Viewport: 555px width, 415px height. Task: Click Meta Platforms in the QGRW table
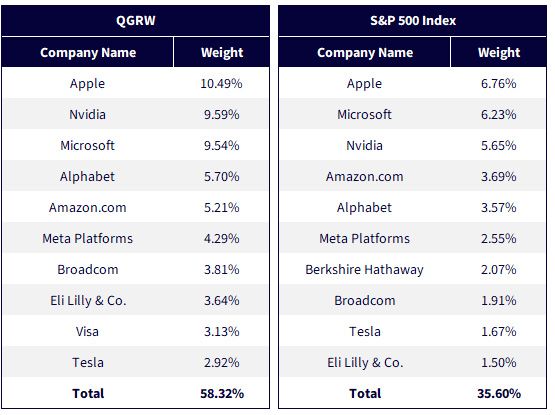coord(88,239)
